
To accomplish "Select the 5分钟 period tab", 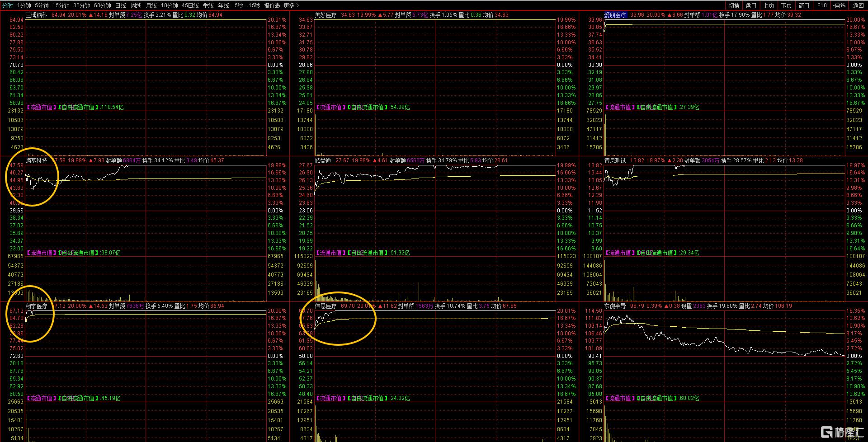I will tap(42, 5).
